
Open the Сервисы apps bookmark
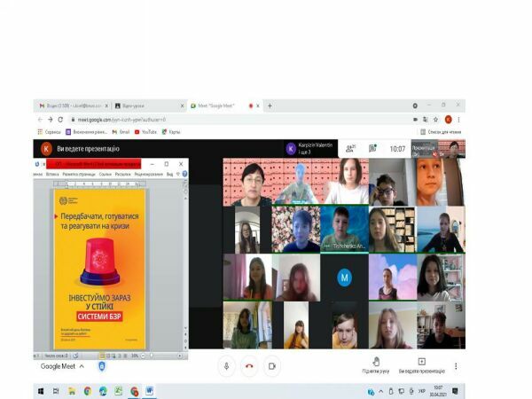click(49, 132)
